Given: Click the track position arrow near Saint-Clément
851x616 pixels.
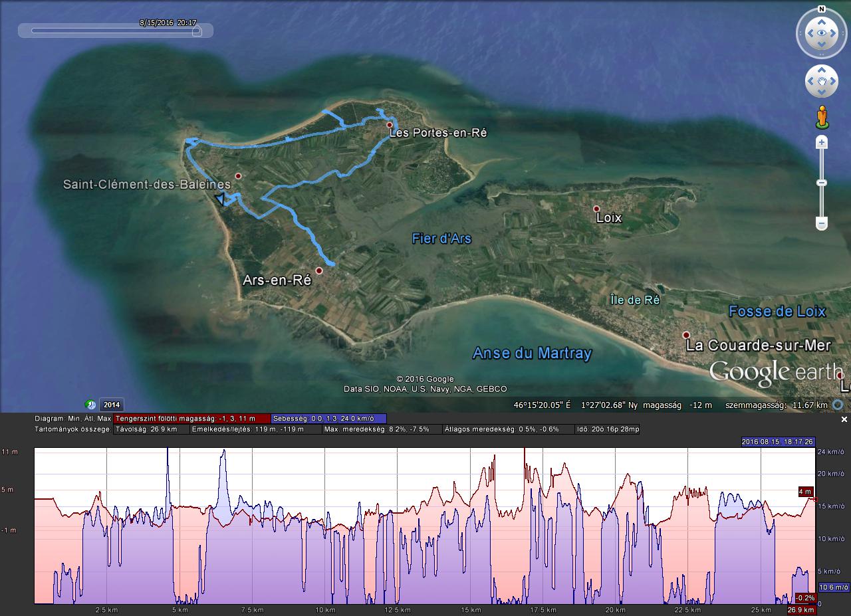Looking at the screenshot, I should click(220, 199).
